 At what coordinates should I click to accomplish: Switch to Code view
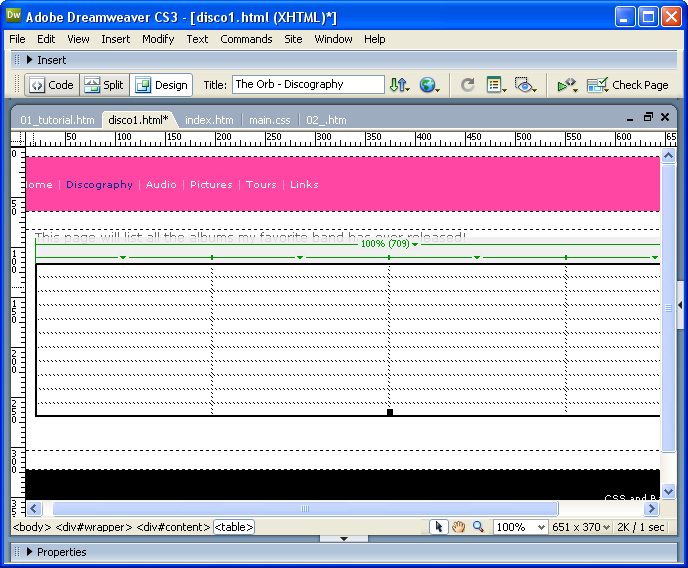pos(52,85)
